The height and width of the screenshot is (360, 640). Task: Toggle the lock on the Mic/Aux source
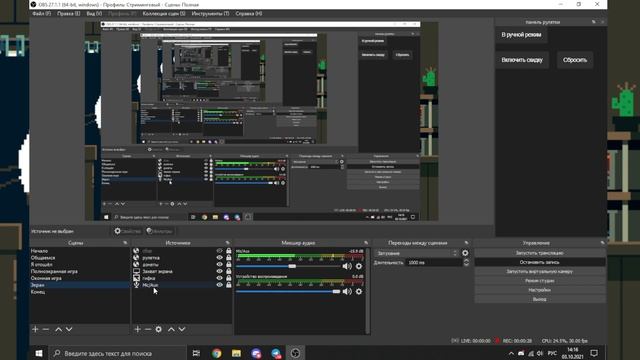pos(229,285)
